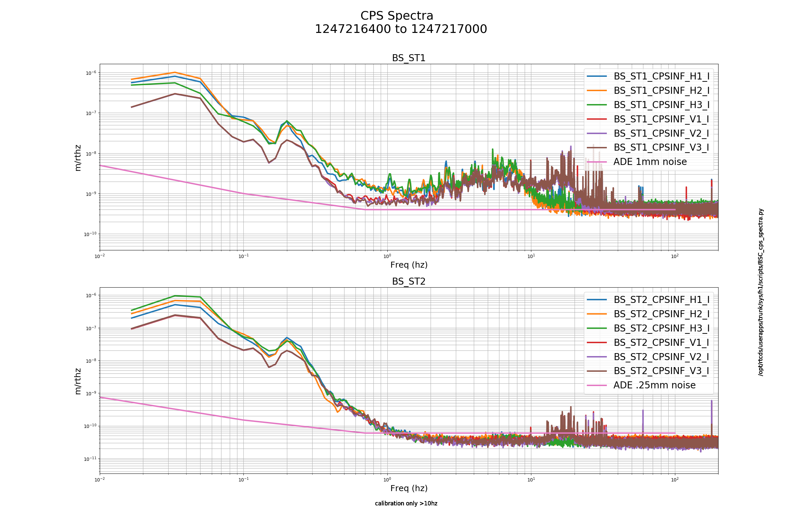The width and height of the screenshot is (798, 532).
Task: Select legend label 'BS_ST1_CPSINF_V3_I'
Action: click(661, 148)
